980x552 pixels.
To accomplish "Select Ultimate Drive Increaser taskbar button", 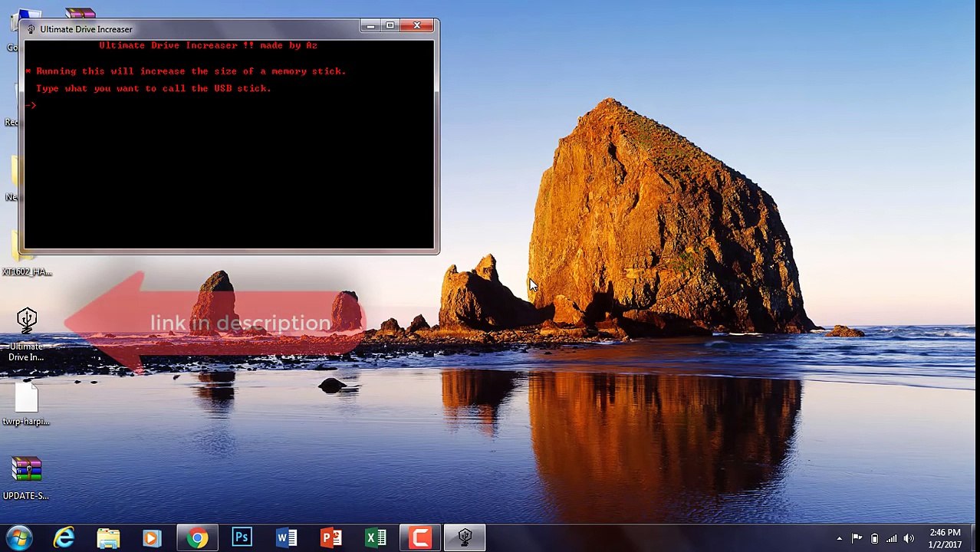I will [x=465, y=537].
